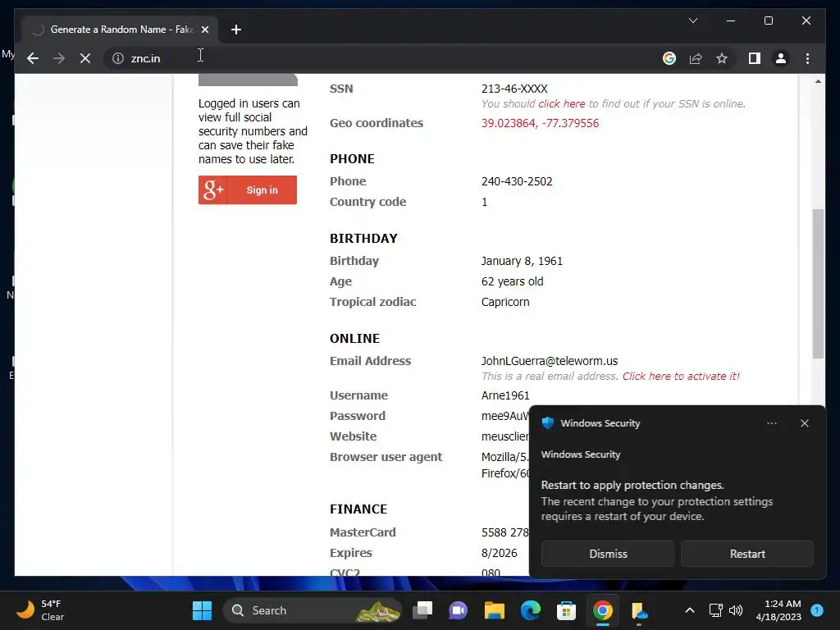
Task: Close the Generate a Random Name tab
Action: point(204,30)
